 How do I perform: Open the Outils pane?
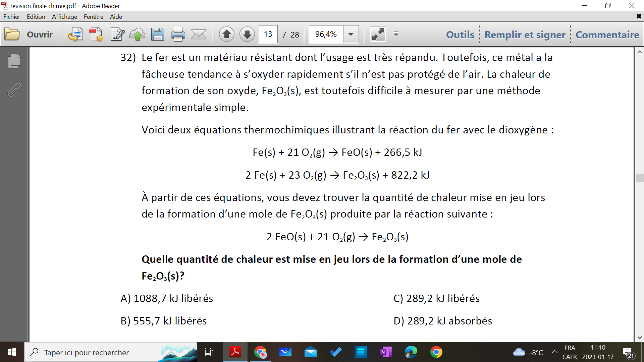[x=460, y=35]
